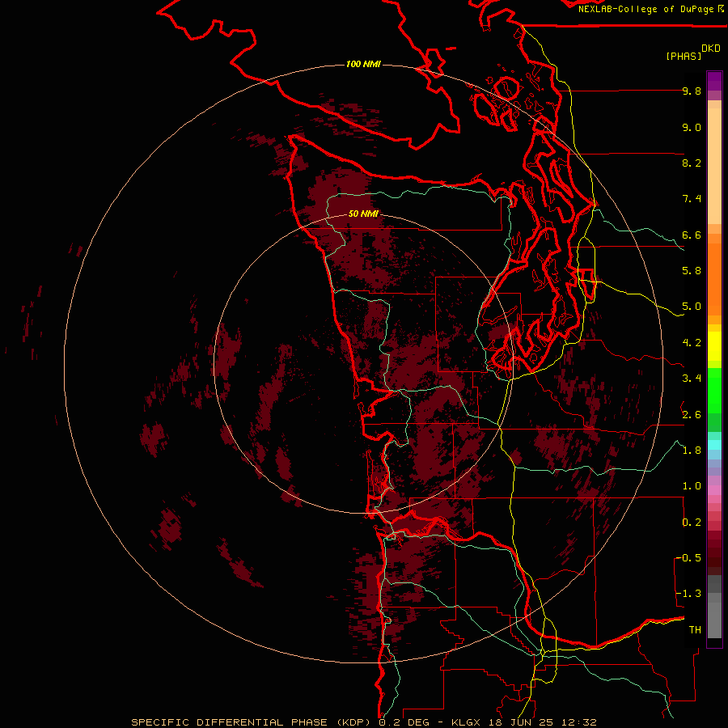Screen dimensions: 728x728
Task: Select the 1.8 legend value
Action: [x=692, y=451]
